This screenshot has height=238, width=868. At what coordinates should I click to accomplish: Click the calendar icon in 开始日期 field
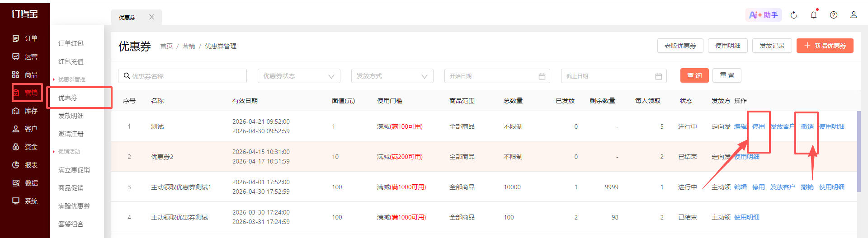pyautogui.click(x=542, y=76)
